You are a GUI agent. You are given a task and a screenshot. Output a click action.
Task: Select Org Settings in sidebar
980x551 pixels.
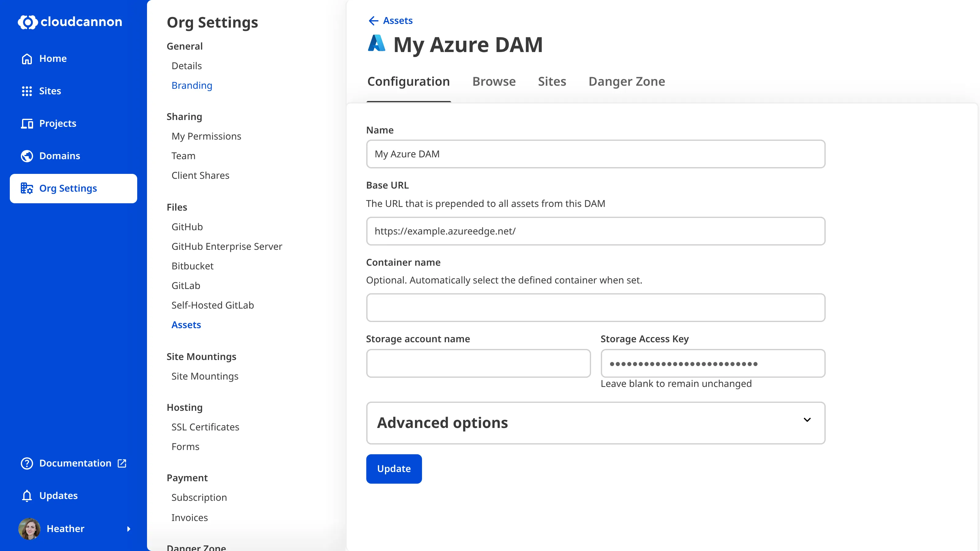coord(73,189)
